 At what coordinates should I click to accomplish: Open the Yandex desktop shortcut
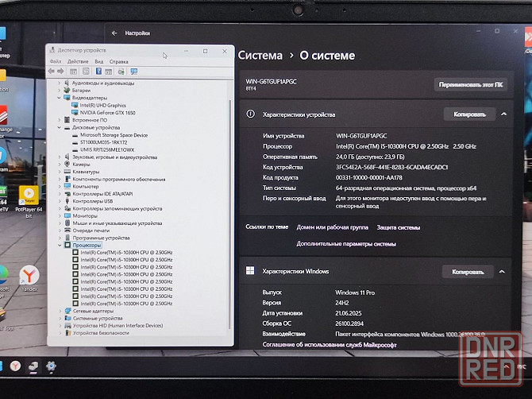pos(29,279)
